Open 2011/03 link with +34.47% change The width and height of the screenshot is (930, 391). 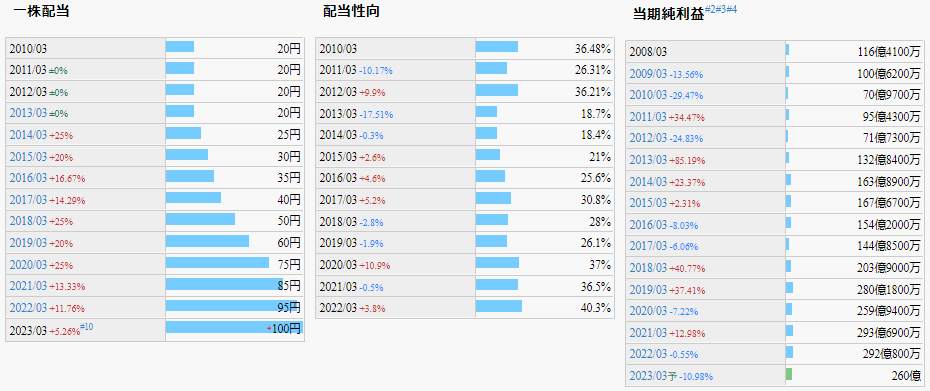(x=648, y=117)
